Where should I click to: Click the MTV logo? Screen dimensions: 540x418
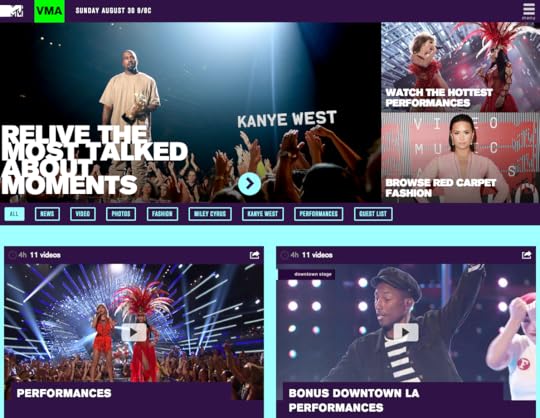(12, 11)
